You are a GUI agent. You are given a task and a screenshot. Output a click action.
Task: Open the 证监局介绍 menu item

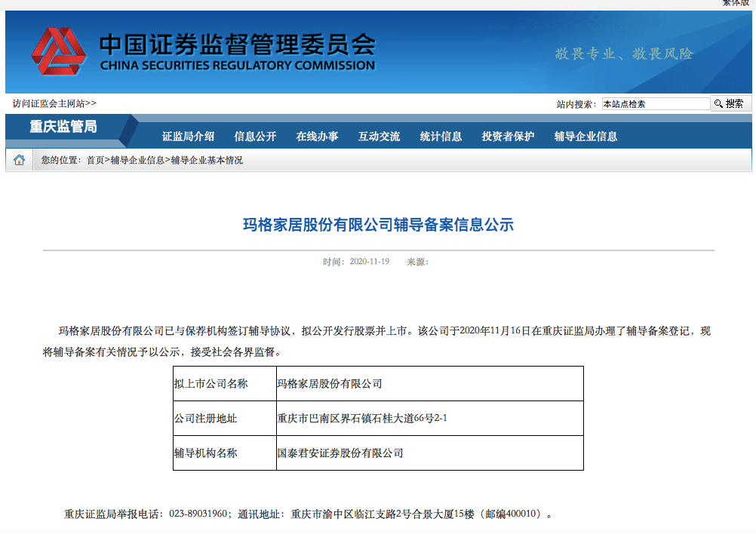click(188, 137)
